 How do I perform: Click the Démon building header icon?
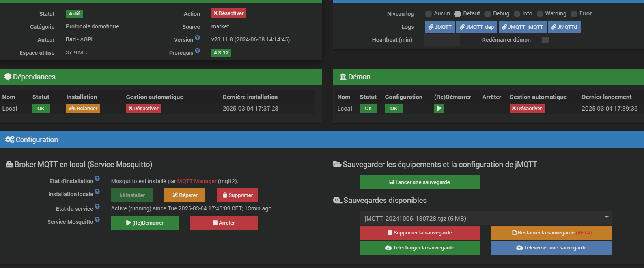coord(343,77)
